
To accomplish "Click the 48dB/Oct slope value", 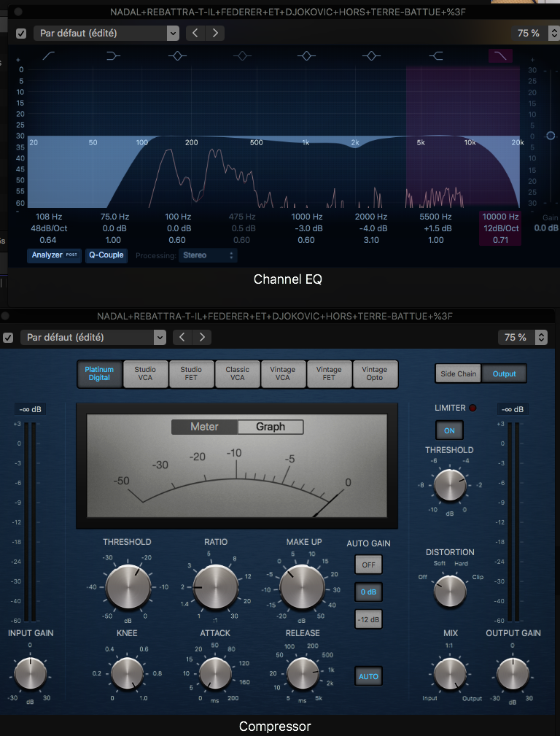I will pyautogui.click(x=48, y=228).
